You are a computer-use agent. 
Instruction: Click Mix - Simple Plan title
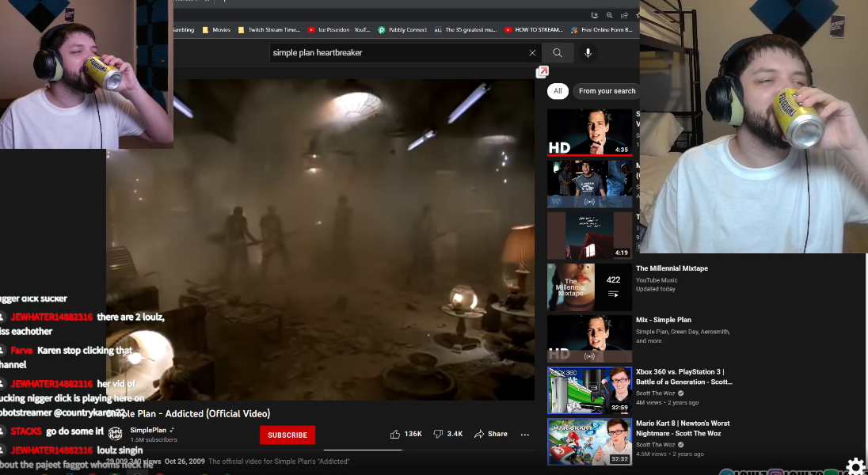(663, 320)
